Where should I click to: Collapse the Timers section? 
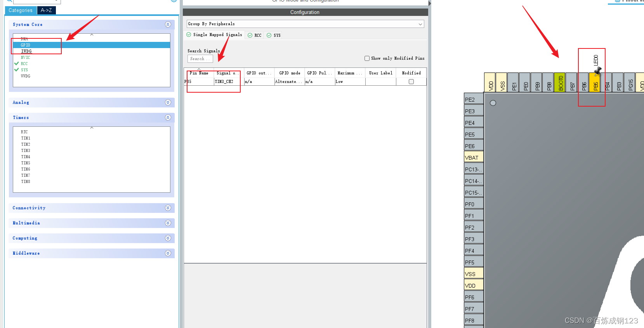[168, 117]
